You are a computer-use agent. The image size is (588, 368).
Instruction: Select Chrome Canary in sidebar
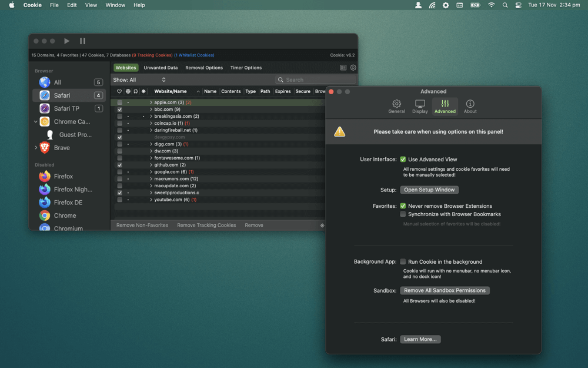69,122
